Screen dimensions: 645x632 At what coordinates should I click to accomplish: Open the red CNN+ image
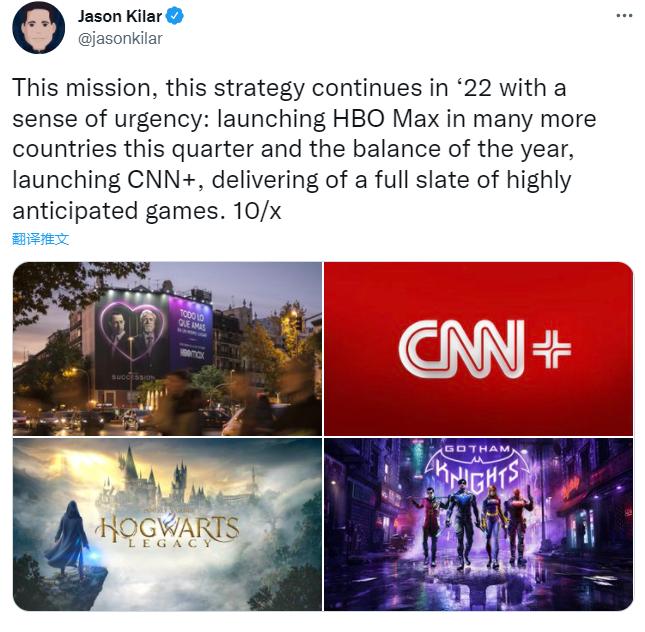coord(478,349)
